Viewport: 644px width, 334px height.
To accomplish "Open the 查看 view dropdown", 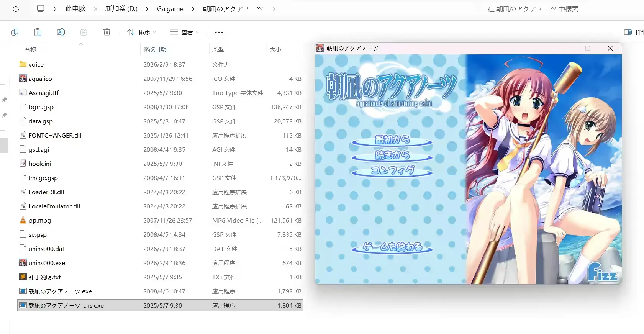I will (185, 32).
